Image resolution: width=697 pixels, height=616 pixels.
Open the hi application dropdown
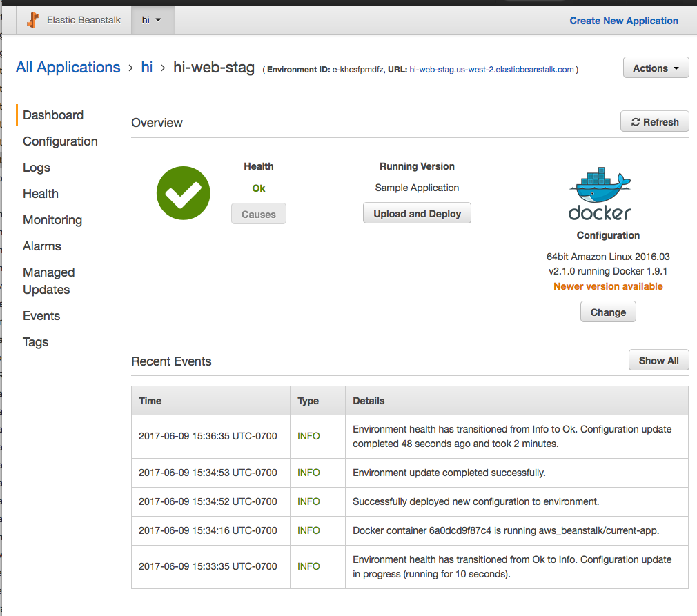(x=153, y=20)
